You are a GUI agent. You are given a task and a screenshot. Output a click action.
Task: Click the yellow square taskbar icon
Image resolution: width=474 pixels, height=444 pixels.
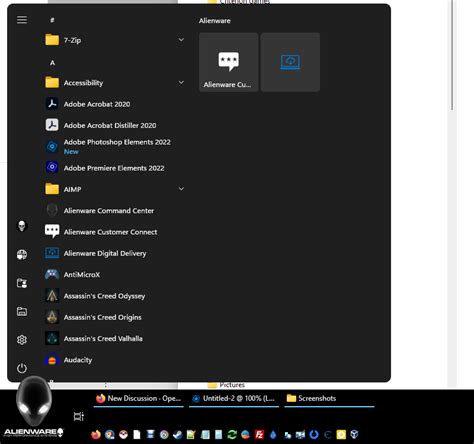(341, 434)
